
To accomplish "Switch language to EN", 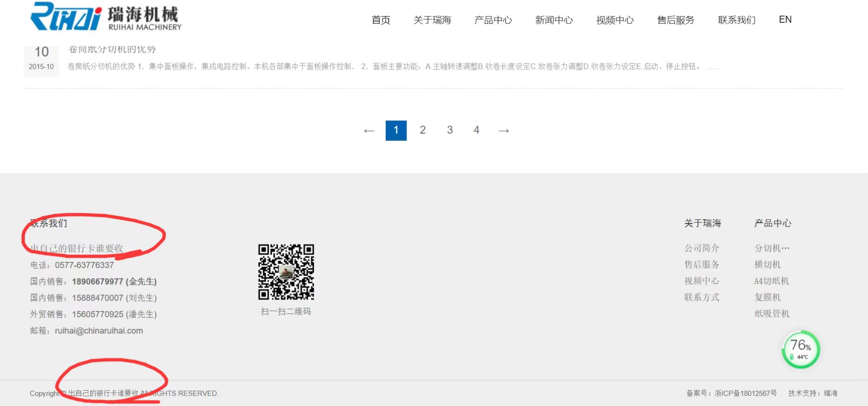I will pos(785,20).
